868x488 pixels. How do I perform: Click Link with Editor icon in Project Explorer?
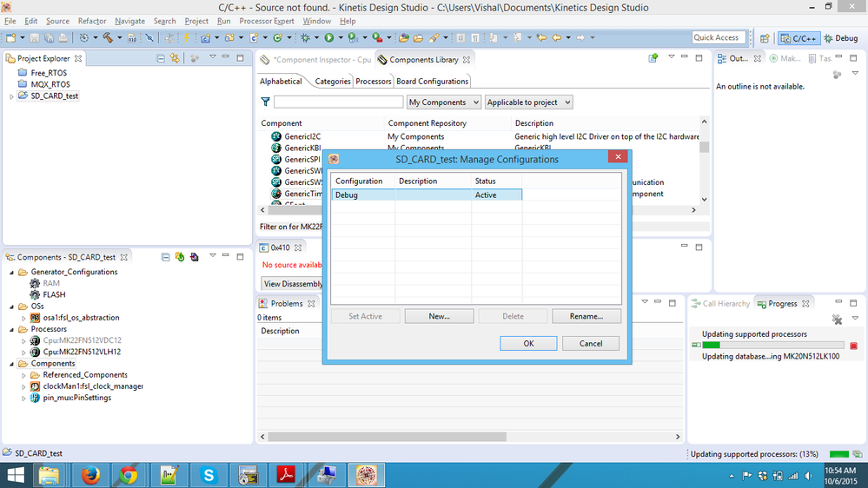pyautogui.click(x=175, y=58)
